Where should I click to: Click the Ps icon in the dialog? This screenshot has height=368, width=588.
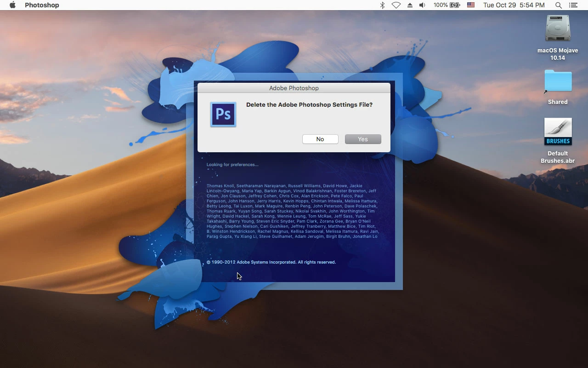[223, 115]
